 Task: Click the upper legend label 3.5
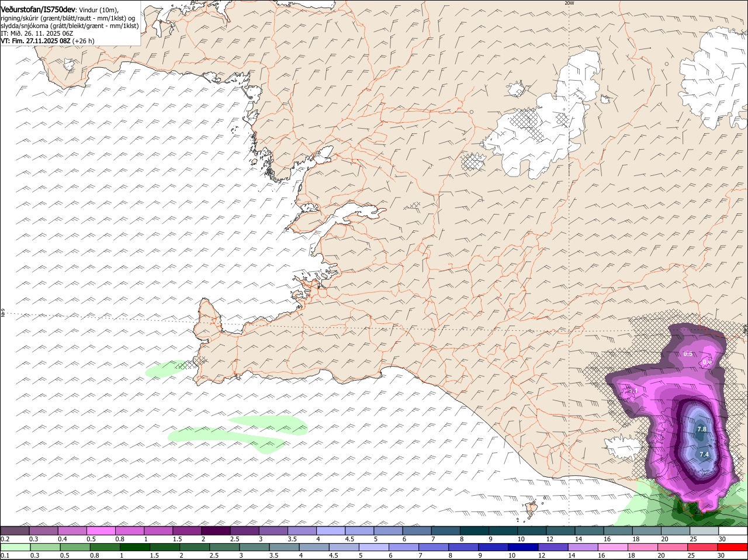coord(293,539)
